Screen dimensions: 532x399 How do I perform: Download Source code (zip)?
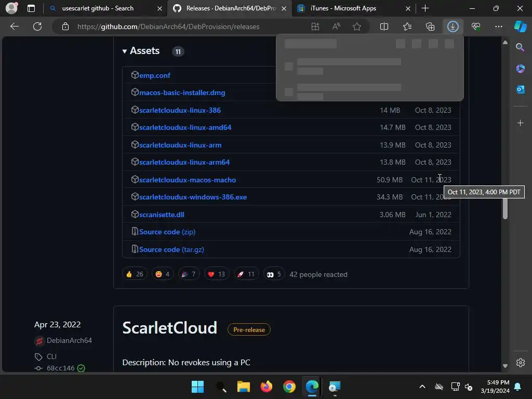167,232
